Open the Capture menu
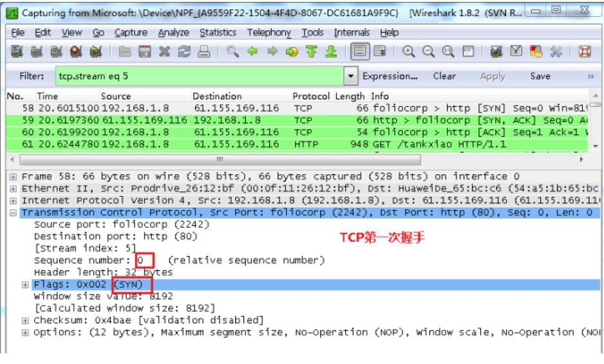 pos(131,33)
